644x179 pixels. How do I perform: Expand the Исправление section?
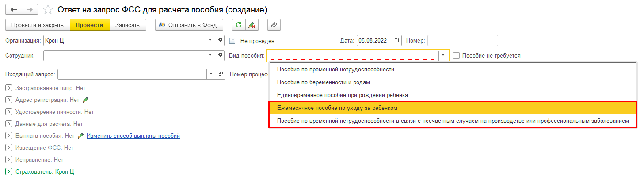pos(9,160)
